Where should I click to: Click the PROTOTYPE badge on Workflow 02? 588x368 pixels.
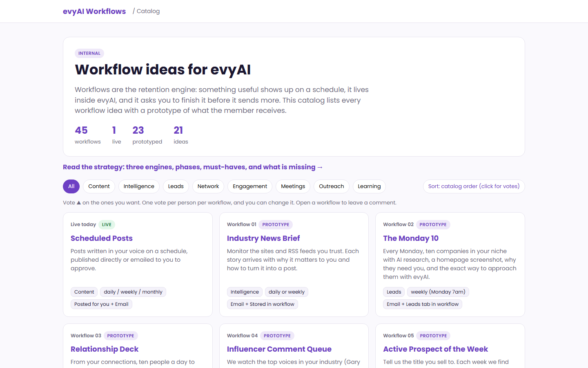tap(433, 224)
